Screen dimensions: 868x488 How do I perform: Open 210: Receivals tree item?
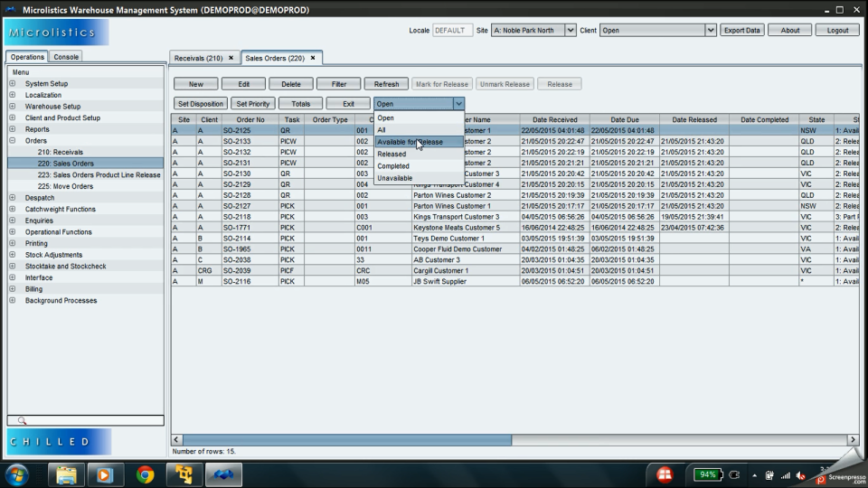click(61, 152)
